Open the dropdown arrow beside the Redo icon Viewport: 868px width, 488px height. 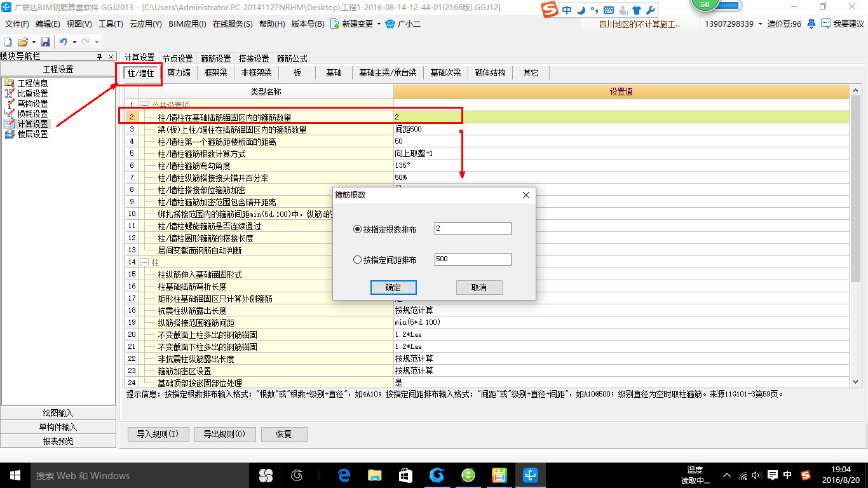(x=97, y=42)
